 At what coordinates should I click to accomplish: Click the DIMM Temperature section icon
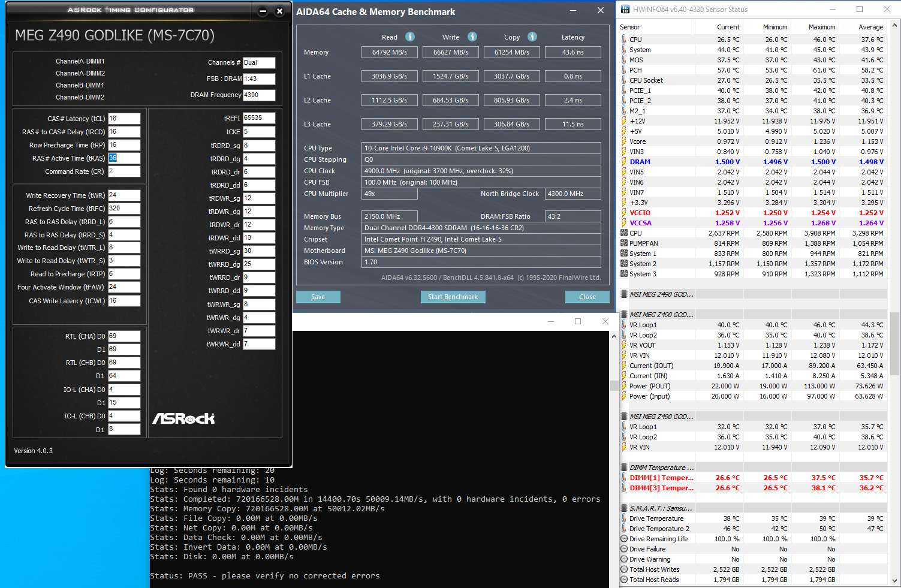click(624, 468)
